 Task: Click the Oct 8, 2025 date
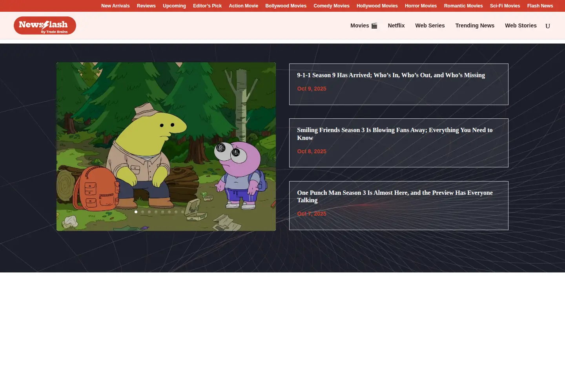312,151
